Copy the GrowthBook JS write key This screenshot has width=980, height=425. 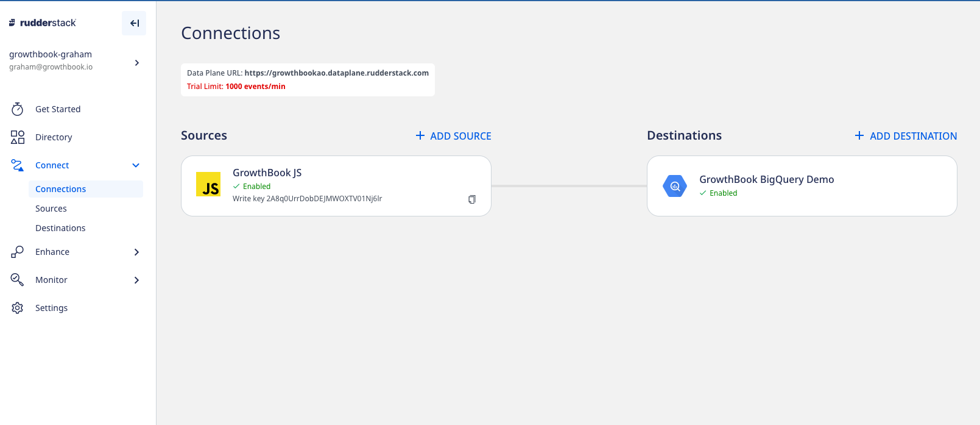(472, 199)
